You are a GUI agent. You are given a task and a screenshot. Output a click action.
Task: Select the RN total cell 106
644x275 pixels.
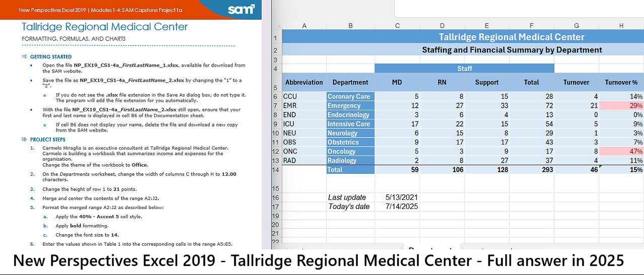[442, 170]
